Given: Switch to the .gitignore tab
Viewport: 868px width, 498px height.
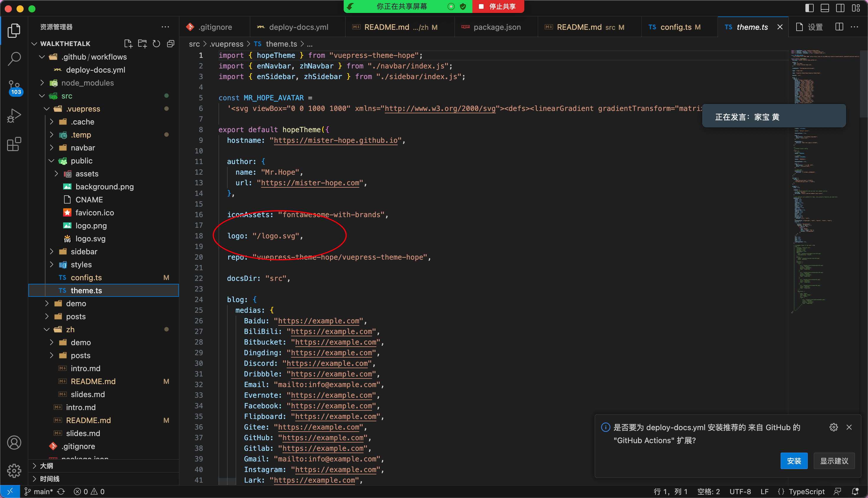Looking at the screenshot, I should pos(214,27).
